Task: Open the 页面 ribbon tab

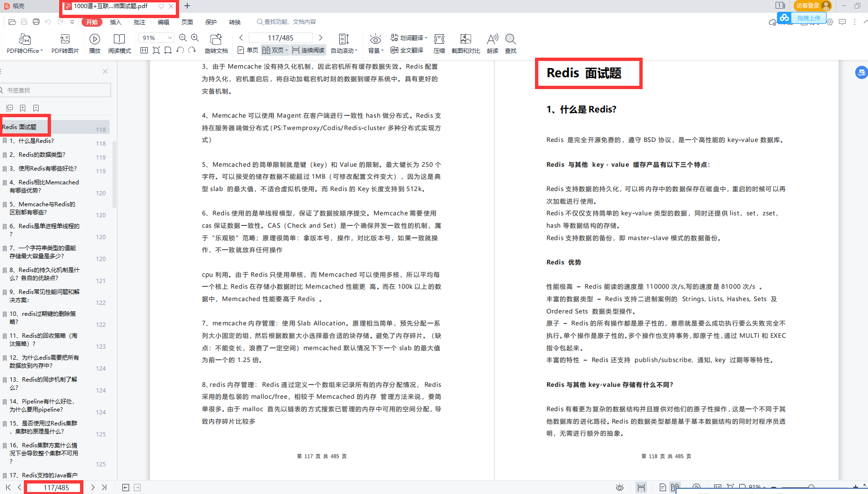Action: tap(187, 22)
